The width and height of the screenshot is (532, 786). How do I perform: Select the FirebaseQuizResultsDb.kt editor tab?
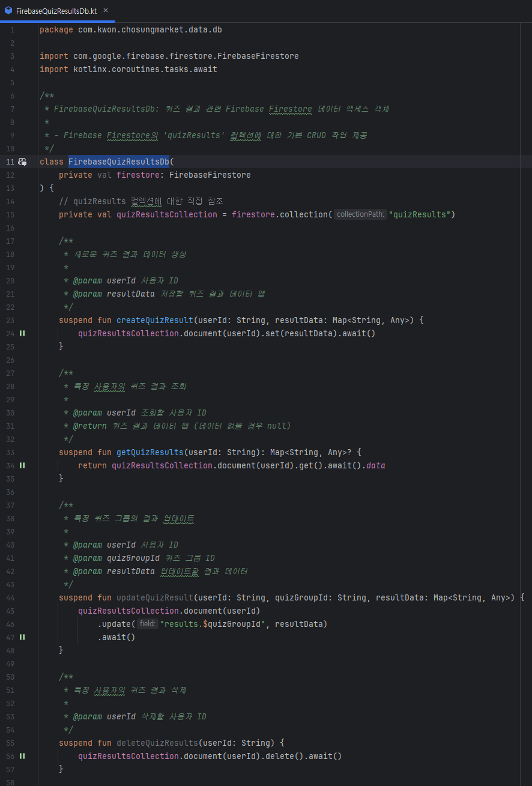(57, 11)
